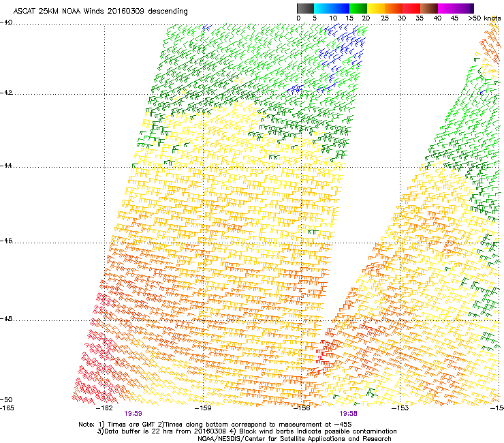Screen dimensions: 504x443
Task: Click the -40 latitude axis label
Action: pyautogui.click(x=6, y=22)
